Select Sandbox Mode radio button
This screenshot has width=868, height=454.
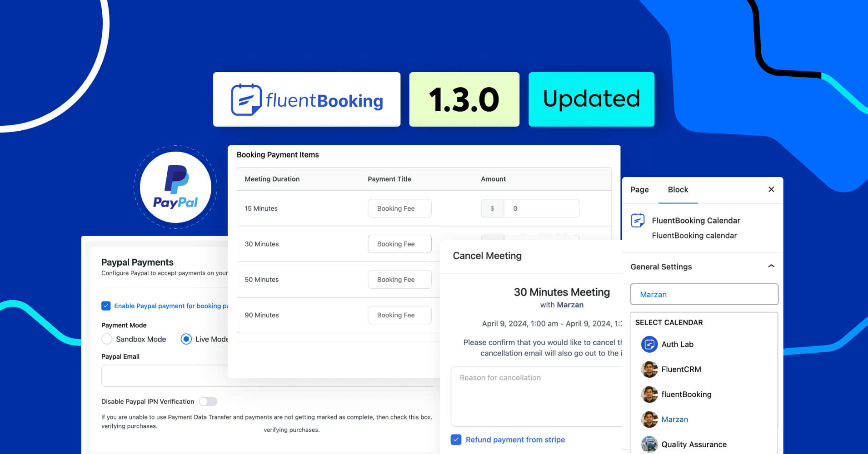click(107, 339)
